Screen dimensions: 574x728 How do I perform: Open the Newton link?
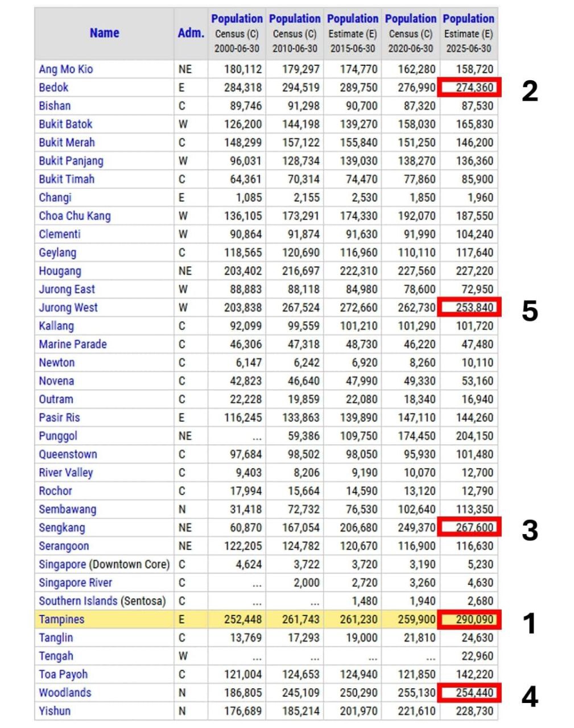click(56, 362)
